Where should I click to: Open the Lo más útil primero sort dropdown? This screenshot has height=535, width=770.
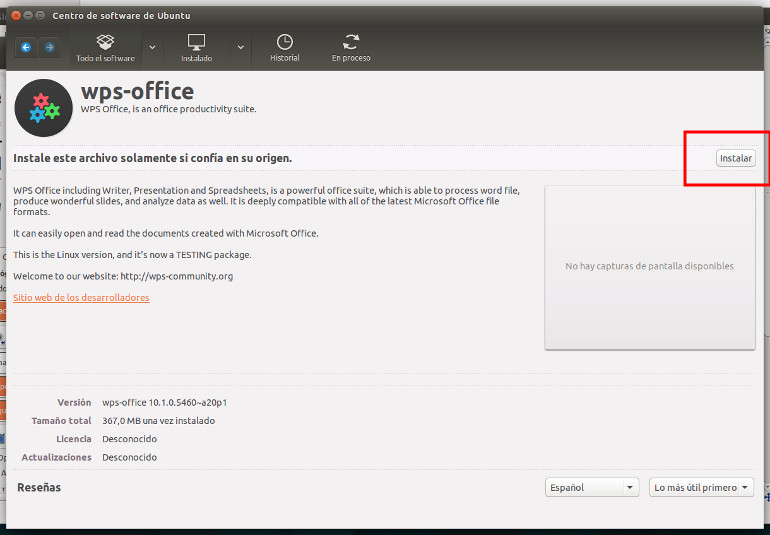click(x=701, y=487)
